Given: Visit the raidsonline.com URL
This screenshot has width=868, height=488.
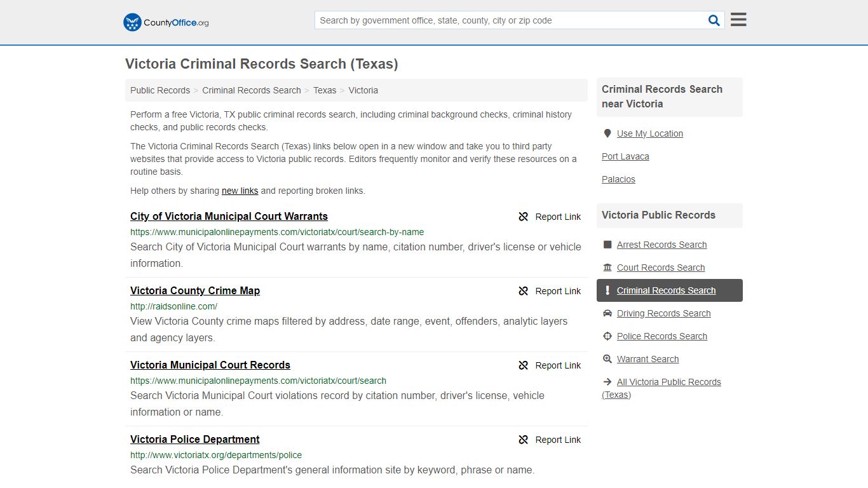Looking at the screenshot, I should point(173,306).
